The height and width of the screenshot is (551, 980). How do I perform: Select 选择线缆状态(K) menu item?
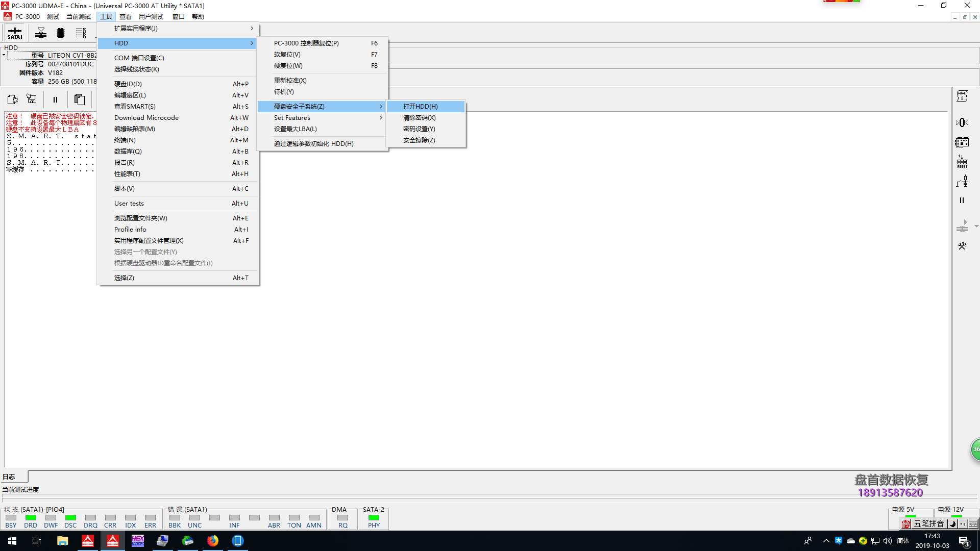click(178, 69)
